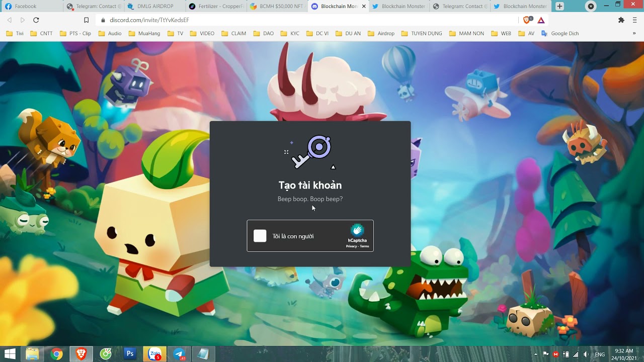Open the Brave main menu hamburger icon
Viewport: 644px width, 362px height.
635,20
